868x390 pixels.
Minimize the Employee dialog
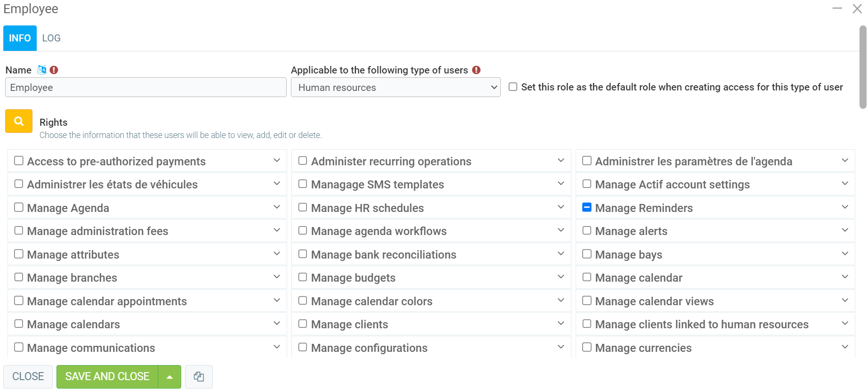coord(837,8)
